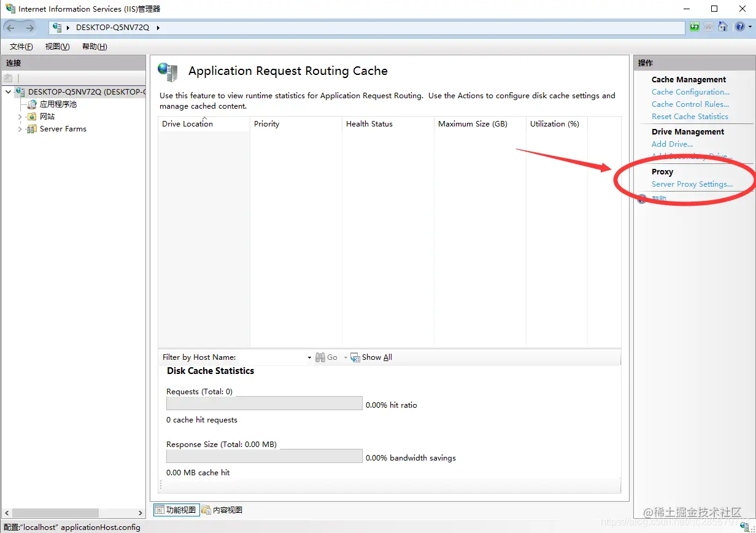The image size is (756, 533).
Task: Click server icon in address bar
Action: (x=58, y=28)
